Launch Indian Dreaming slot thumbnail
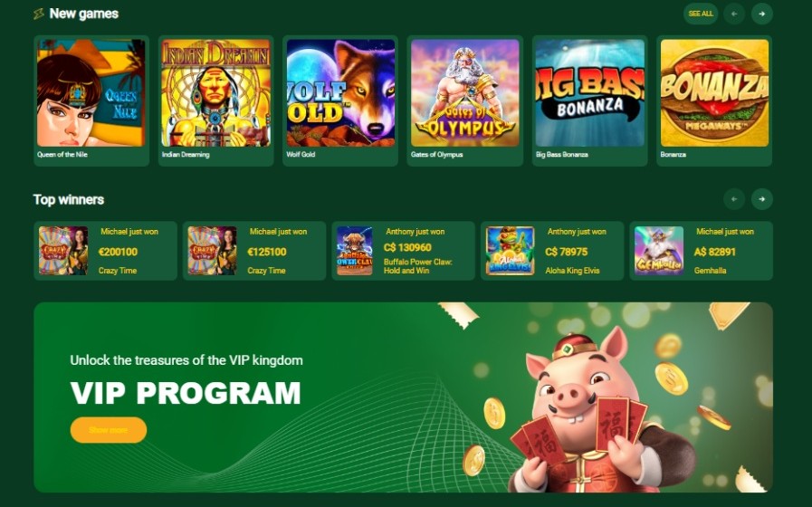Image resolution: width=812 pixels, height=507 pixels. [x=216, y=93]
